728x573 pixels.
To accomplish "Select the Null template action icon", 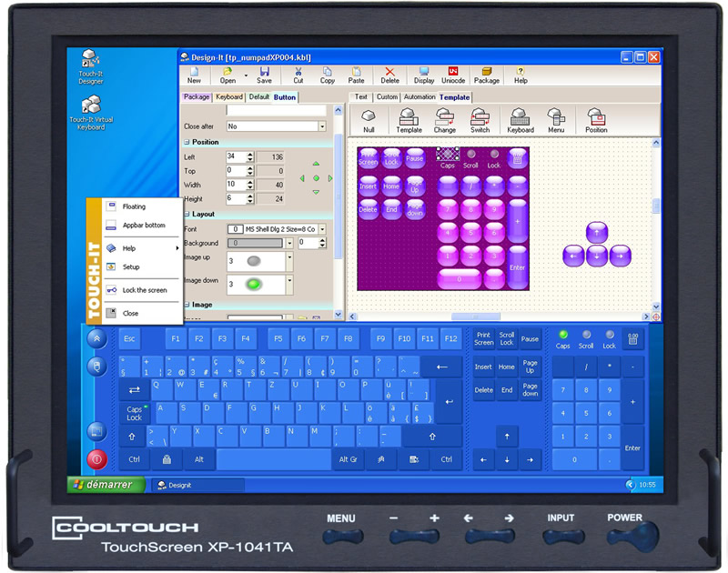I will click(x=369, y=121).
